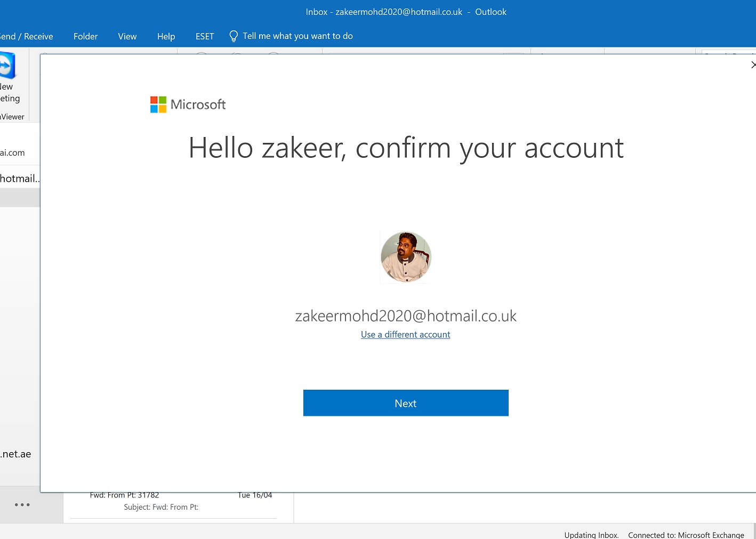Screen dimensions: 756x539
Task: Select the hotmail account in folder pane
Action: [x=20, y=179]
